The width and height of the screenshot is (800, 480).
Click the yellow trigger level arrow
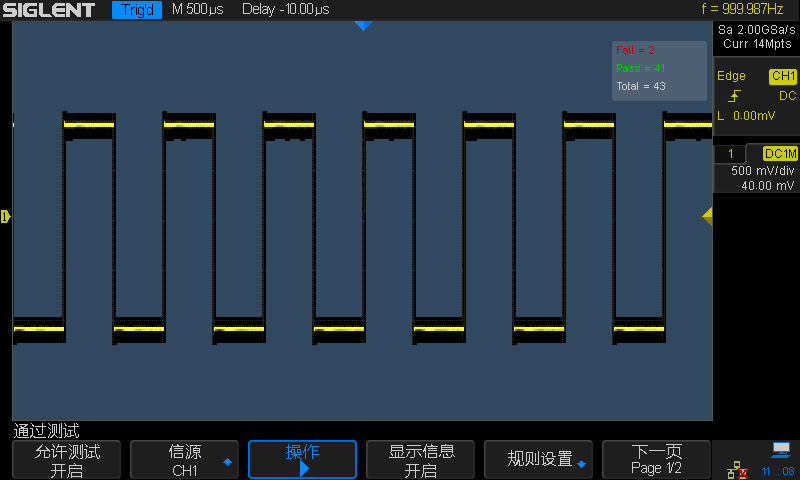click(x=707, y=216)
